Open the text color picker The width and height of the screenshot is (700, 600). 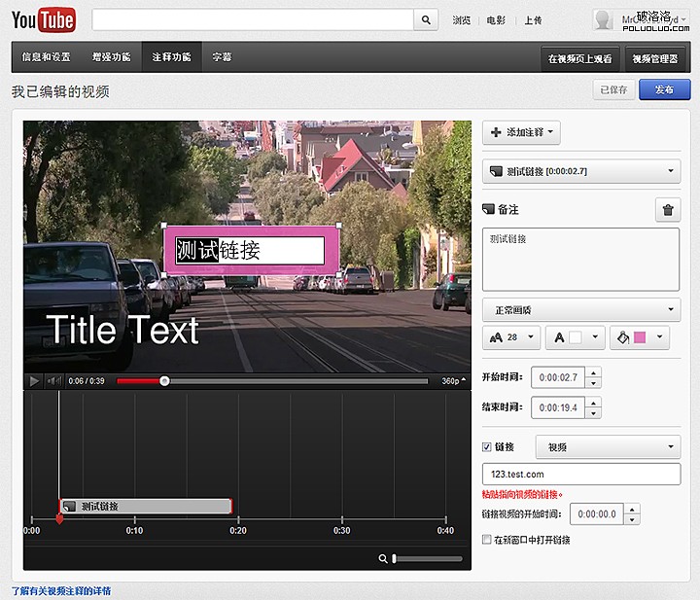577,337
